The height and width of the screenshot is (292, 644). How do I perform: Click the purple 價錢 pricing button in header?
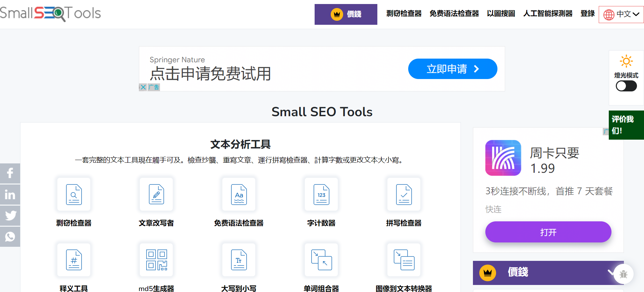346,14
